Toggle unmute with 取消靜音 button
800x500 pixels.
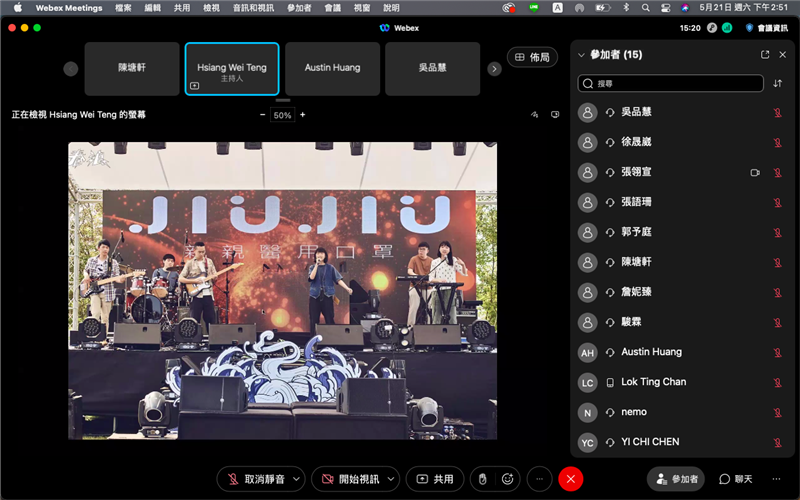255,479
